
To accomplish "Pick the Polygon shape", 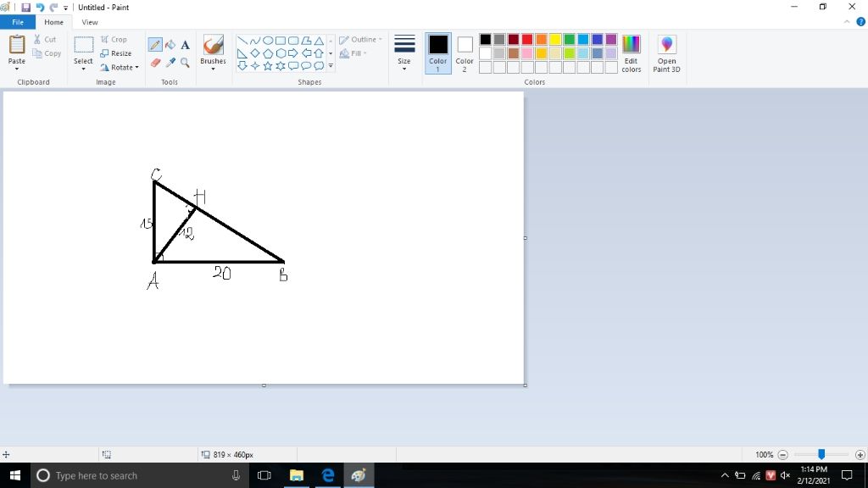I will tap(306, 41).
